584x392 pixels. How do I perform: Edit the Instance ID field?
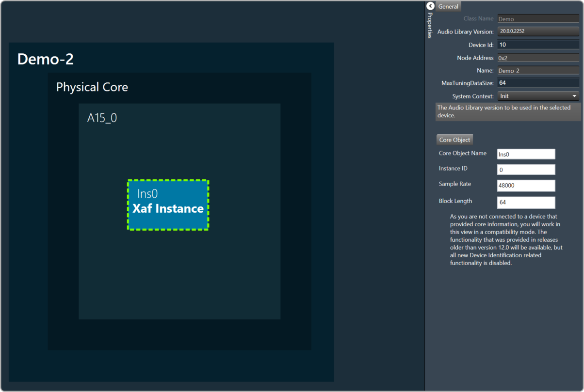click(526, 170)
